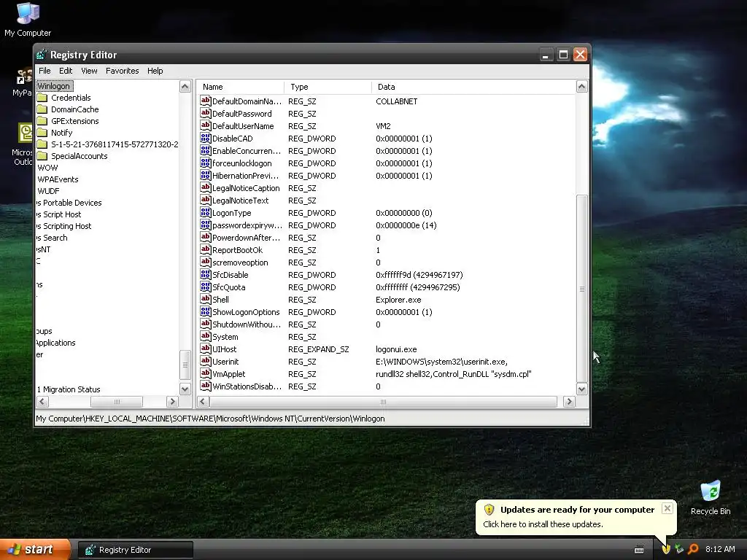Click the DomainCache folder icon
This screenshot has height=560, width=747.
click(x=42, y=109)
